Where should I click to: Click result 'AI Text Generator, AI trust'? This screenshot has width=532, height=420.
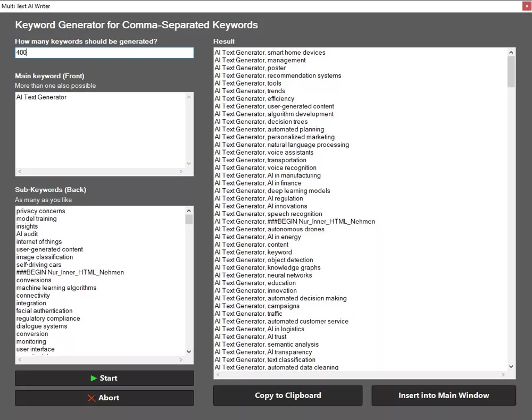click(x=251, y=337)
